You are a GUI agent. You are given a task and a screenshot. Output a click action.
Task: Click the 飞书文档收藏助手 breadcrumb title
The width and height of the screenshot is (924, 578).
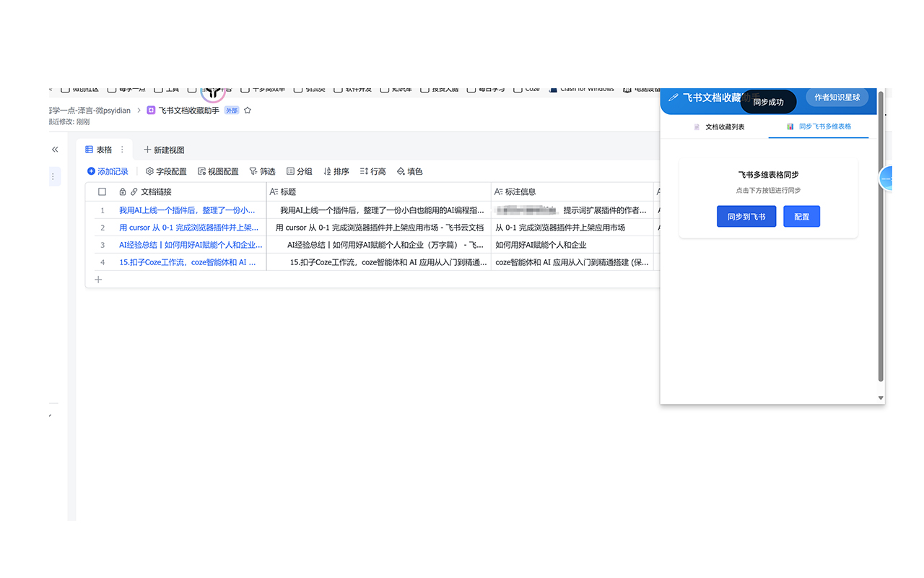(x=188, y=111)
